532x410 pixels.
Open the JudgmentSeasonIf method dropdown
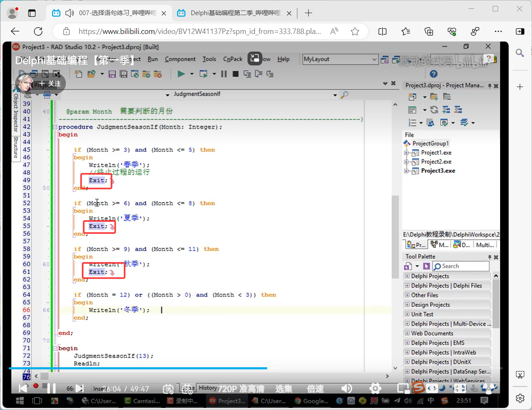(x=335, y=95)
